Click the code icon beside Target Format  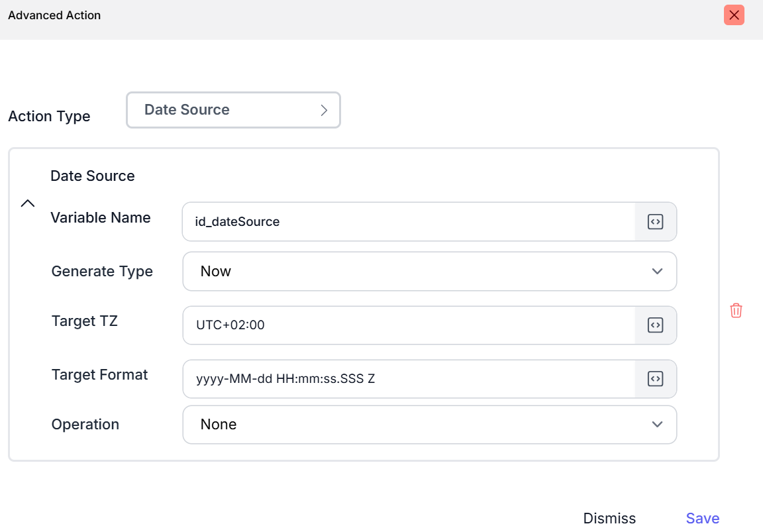pos(655,379)
